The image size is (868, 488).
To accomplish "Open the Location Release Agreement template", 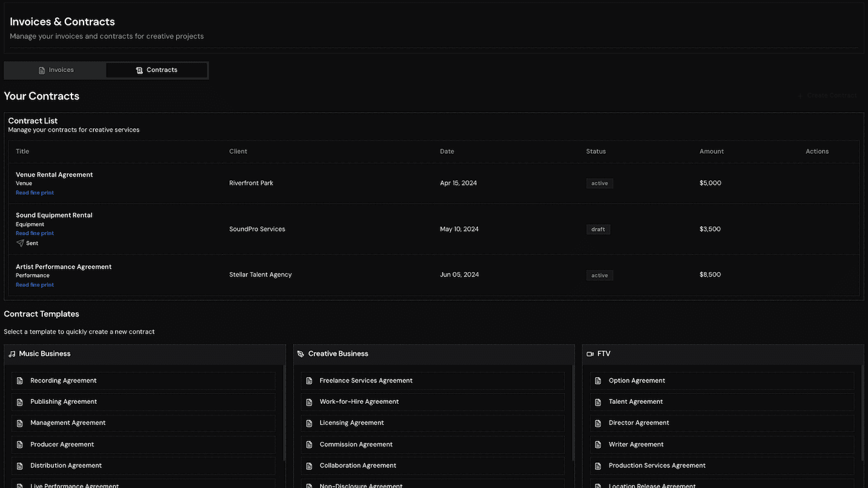I will click(722, 484).
